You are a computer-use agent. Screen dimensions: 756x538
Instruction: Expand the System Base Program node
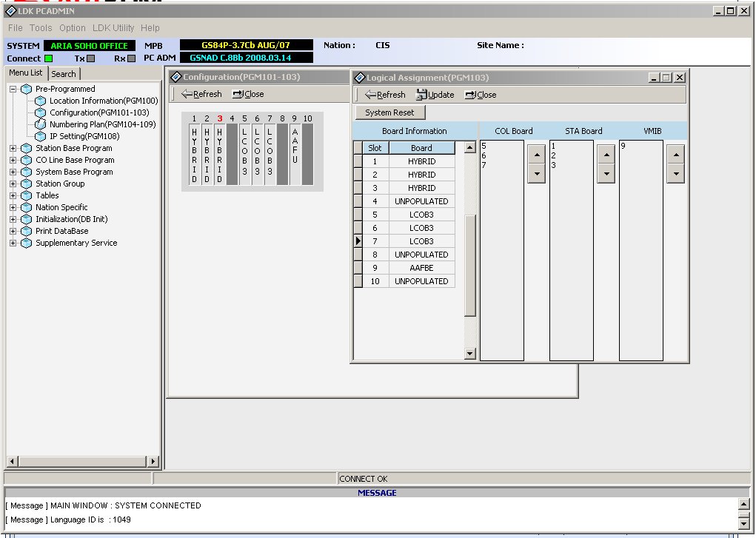[x=13, y=172]
